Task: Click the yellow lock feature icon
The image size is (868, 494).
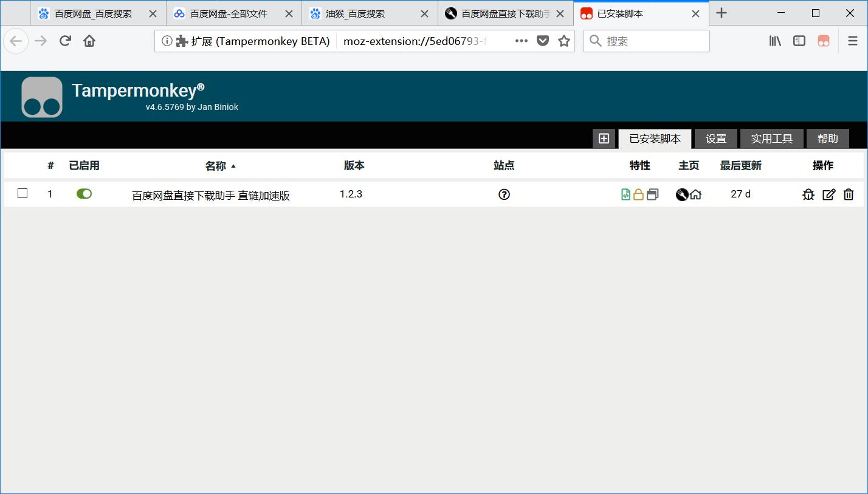Action: coord(638,194)
